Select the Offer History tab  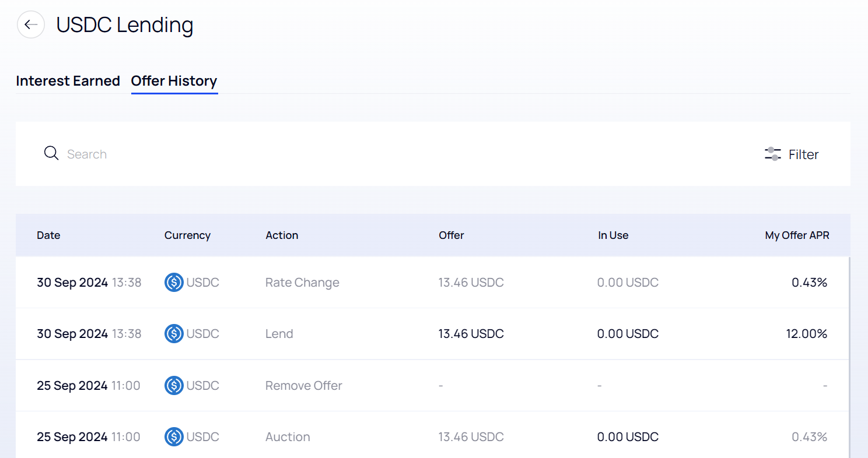[174, 81]
